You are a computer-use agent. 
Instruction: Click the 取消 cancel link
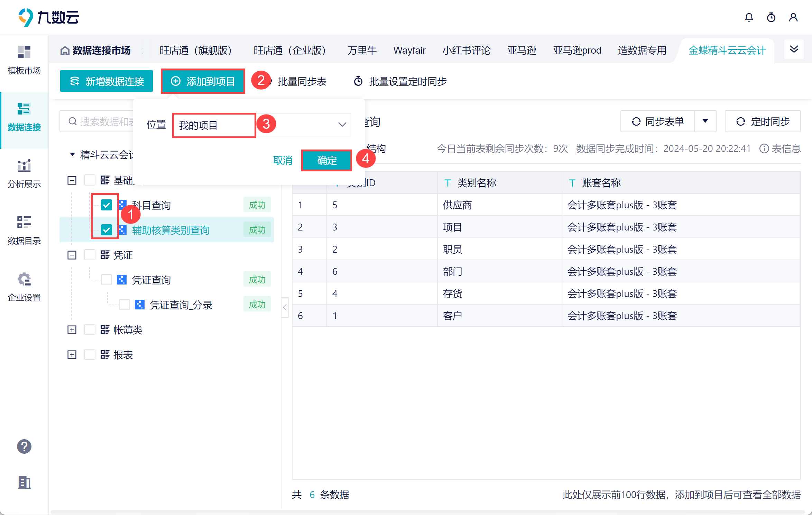283,160
